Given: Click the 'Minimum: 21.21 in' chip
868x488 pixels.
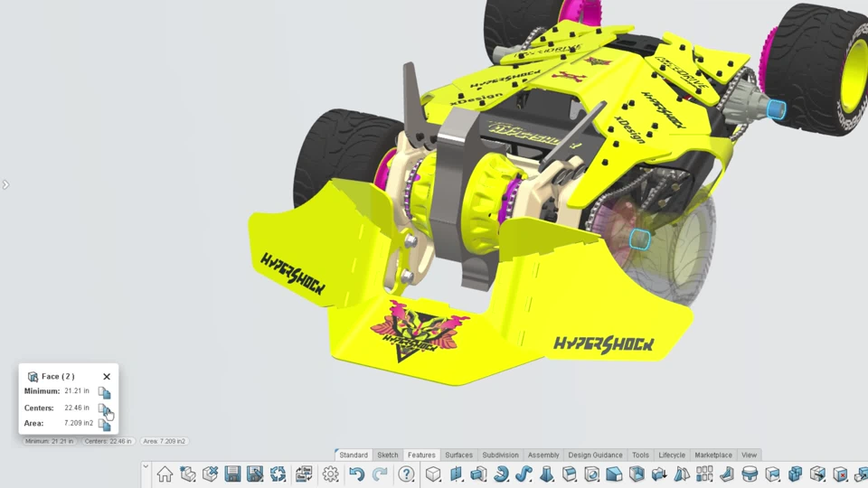Looking at the screenshot, I should pos(49,441).
